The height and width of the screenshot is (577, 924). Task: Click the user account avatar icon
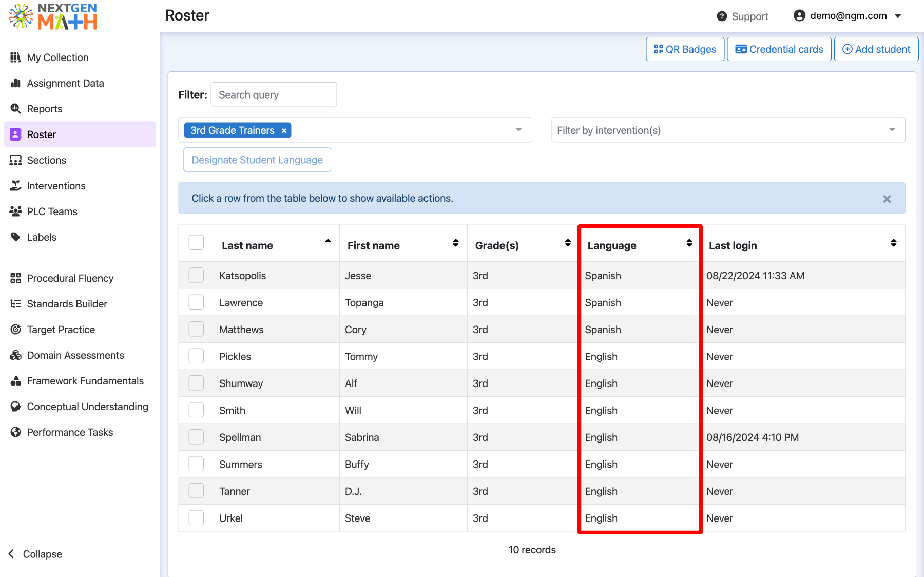tap(799, 15)
